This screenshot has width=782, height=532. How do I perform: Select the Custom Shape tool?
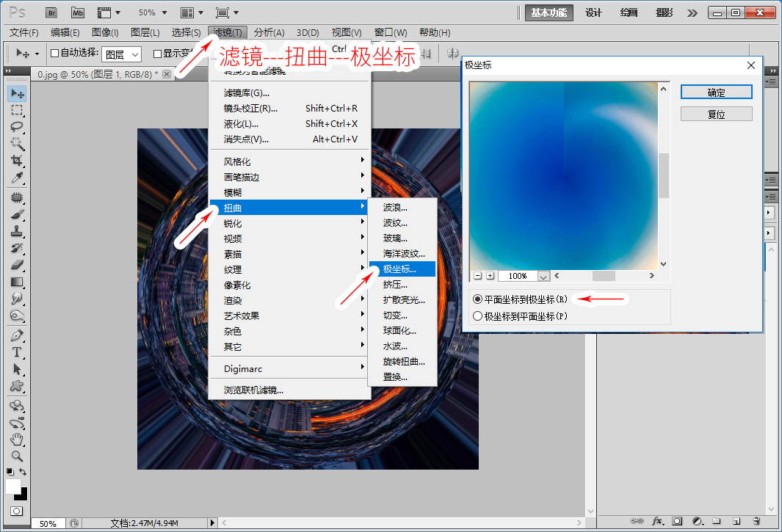pos(17,386)
